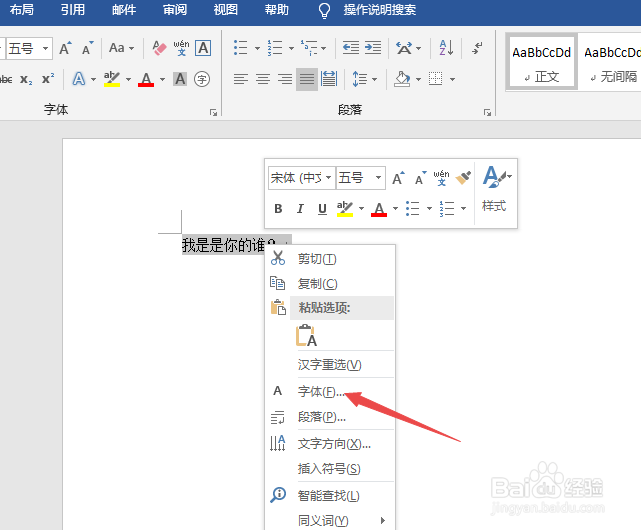Click the keep text only paste icon

306,335
